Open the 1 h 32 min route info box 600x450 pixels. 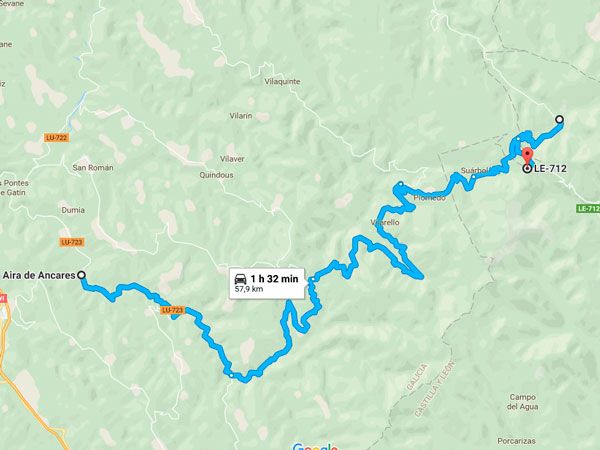coord(267,284)
